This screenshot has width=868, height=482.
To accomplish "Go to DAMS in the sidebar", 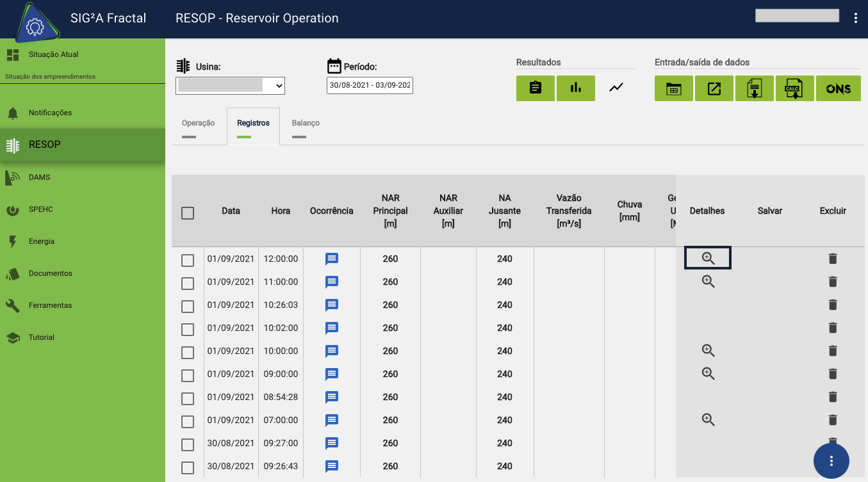I will pyautogui.click(x=39, y=177).
